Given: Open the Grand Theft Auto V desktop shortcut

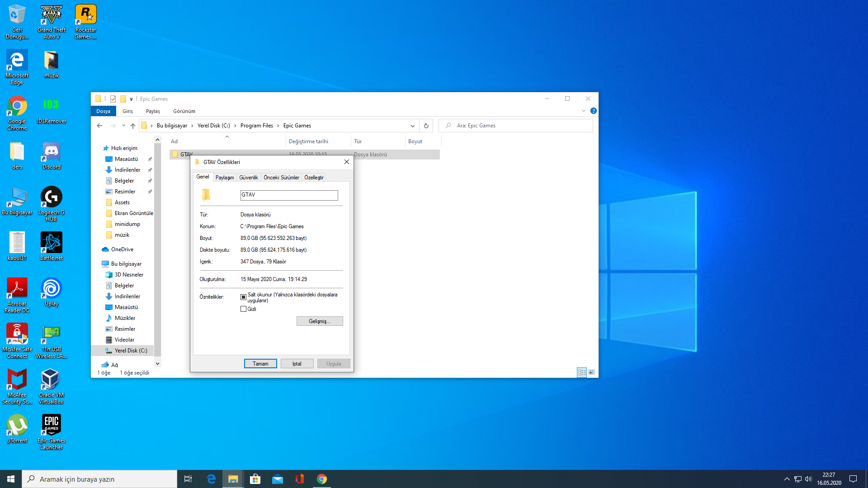Looking at the screenshot, I should (x=51, y=22).
